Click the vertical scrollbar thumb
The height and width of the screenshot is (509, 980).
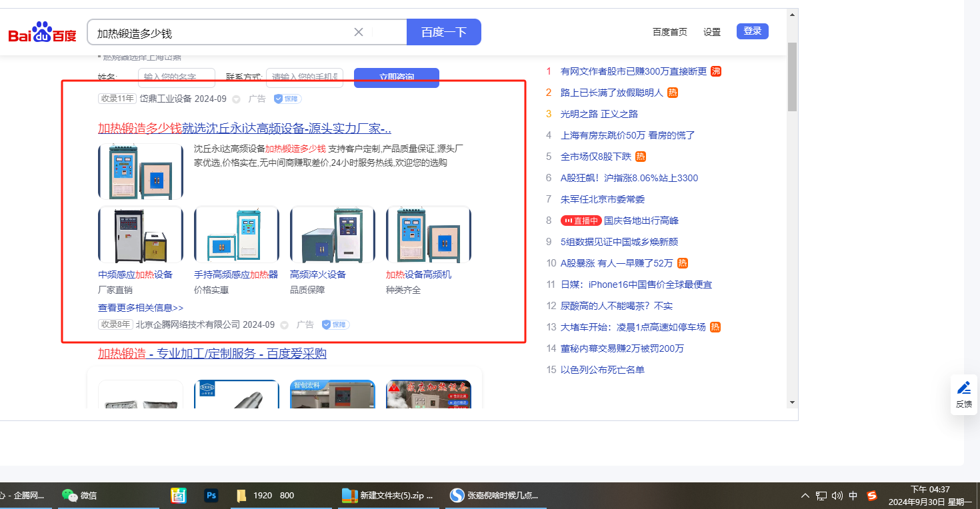(792, 76)
